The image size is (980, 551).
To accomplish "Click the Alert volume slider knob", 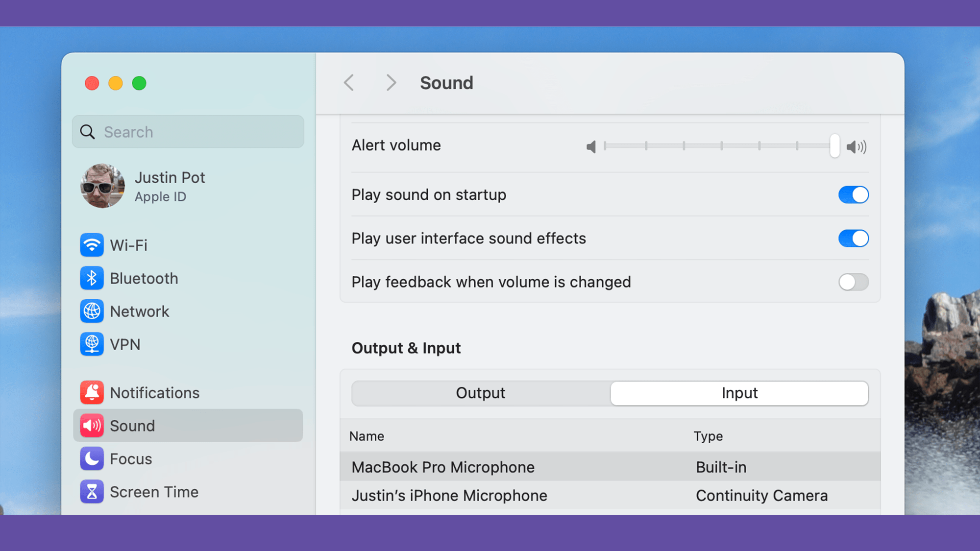I will point(834,146).
